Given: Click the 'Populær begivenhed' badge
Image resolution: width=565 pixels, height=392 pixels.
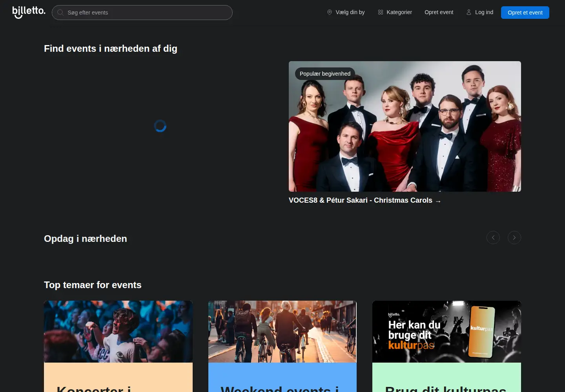Looking at the screenshot, I should tap(325, 74).
